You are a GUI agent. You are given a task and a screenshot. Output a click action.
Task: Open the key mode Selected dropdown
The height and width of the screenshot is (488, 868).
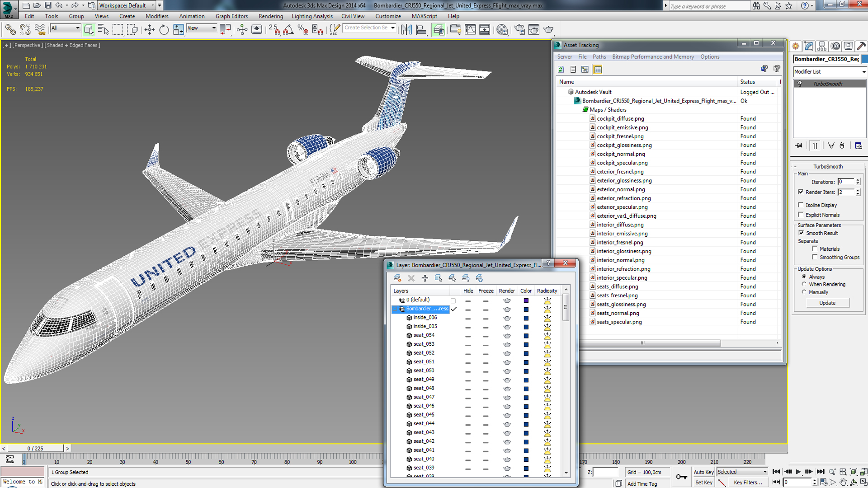pos(742,472)
